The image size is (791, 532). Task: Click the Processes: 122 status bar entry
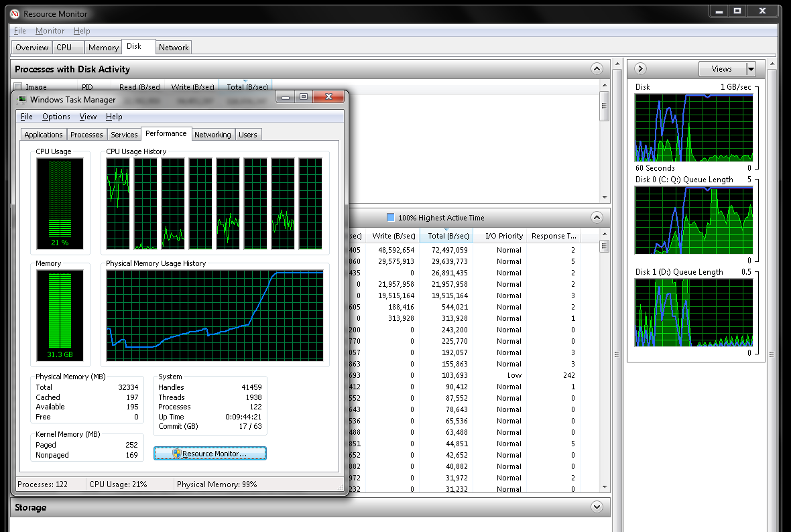pyautogui.click(x=42, y=484)
